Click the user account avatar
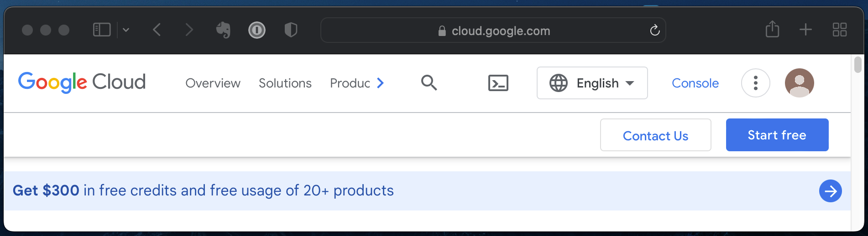 pos(799,83)
